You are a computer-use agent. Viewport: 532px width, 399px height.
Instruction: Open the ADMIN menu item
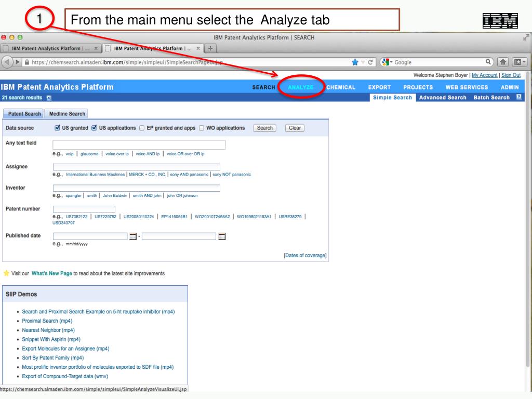pos(510,87)
